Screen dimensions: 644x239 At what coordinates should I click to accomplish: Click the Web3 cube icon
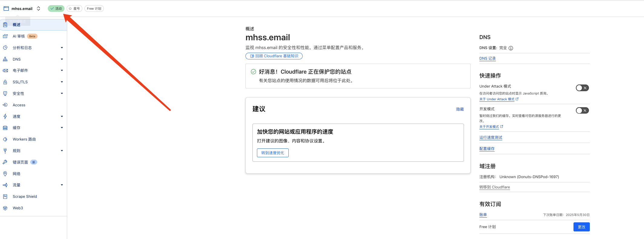coord(5,208)
